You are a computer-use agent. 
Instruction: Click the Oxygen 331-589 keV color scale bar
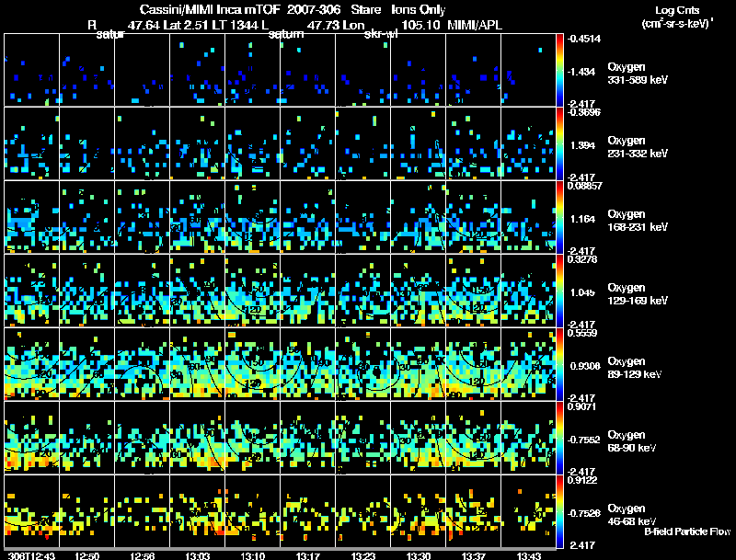click(x=559, y=70)
